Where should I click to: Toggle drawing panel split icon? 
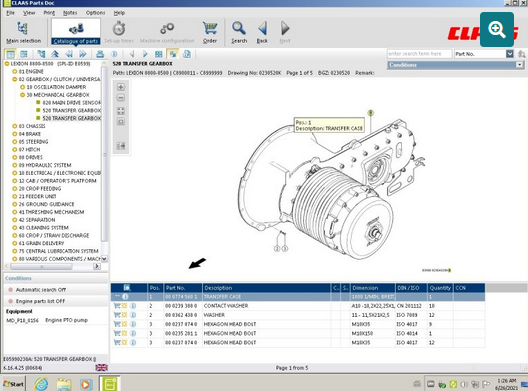coord(121,146)
